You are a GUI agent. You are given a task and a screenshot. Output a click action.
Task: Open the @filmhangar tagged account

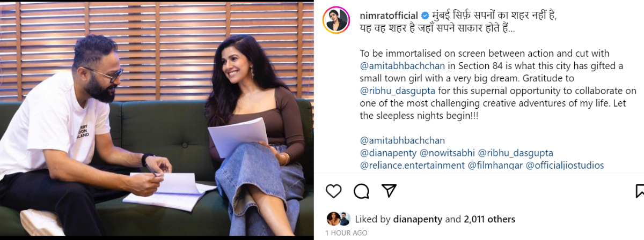click(x=495, y=166)
